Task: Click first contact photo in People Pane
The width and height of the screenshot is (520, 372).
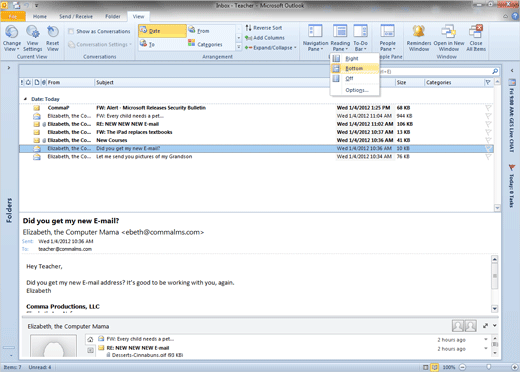Action: [458, 326]
